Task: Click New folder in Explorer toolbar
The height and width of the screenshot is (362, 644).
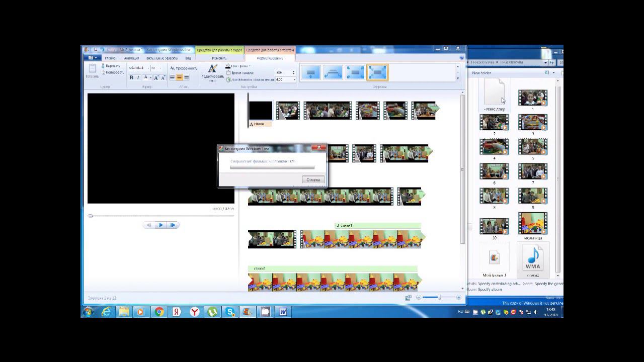Action: pos(481,73)
